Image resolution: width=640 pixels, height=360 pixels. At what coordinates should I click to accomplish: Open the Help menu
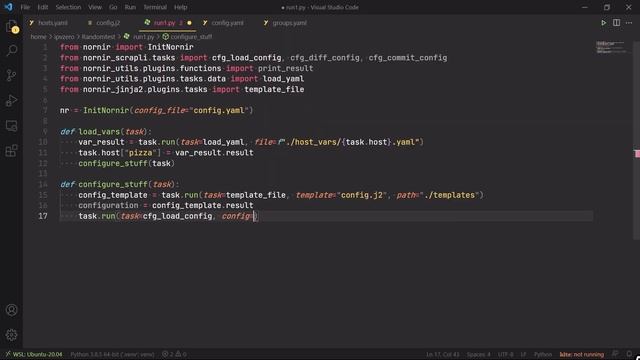coord(180,7)
